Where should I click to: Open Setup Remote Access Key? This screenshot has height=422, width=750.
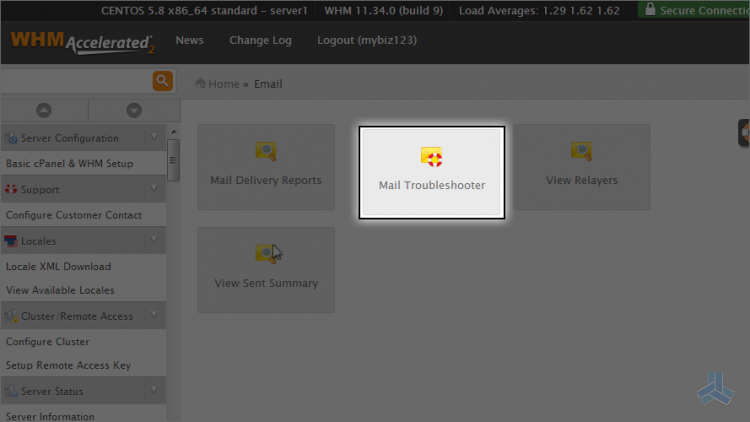[68, 365]
